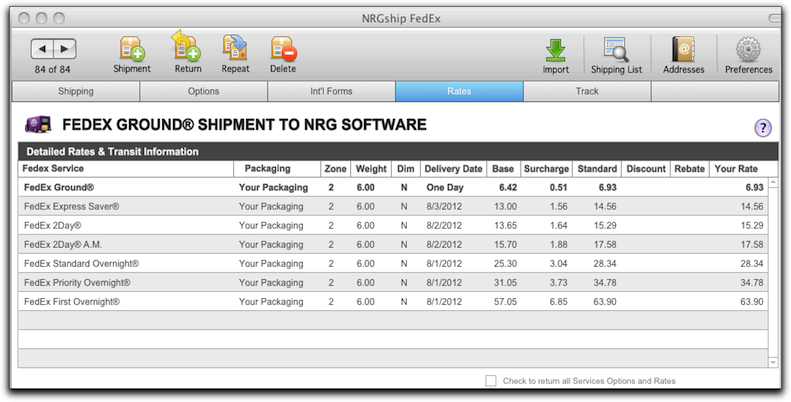Click the Return shipment icon

pyautogui.click(x=187, y=49)
